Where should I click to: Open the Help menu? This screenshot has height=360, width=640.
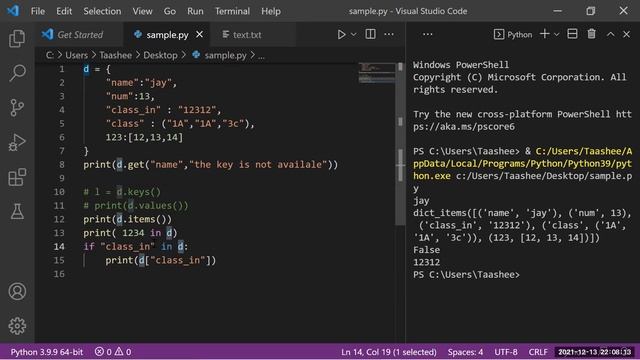pyautogui.click(x=271, y=11)
